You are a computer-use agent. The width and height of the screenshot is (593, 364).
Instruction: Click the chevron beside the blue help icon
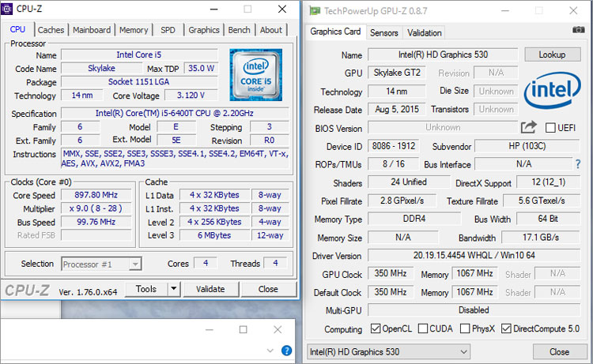(x=270, y=351)
